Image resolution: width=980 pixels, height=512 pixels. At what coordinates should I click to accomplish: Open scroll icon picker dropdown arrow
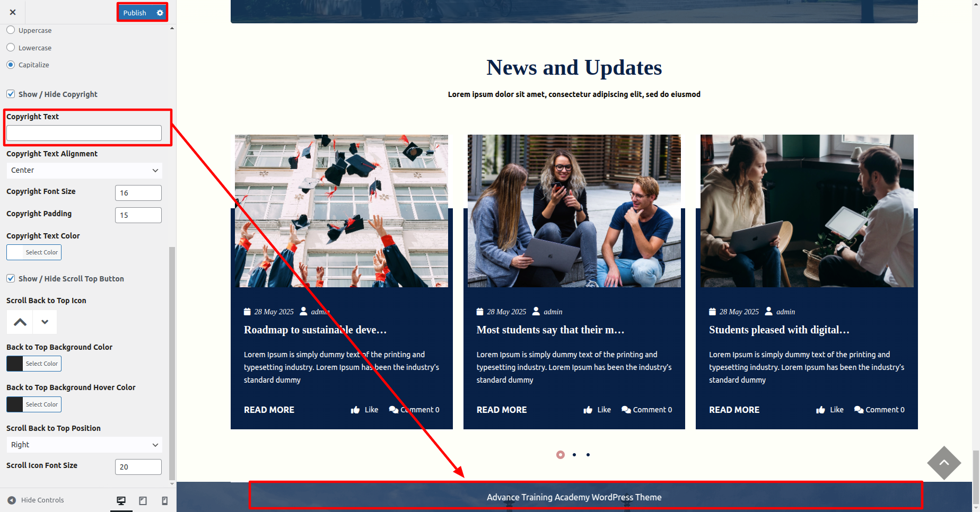tap(45, 322)
